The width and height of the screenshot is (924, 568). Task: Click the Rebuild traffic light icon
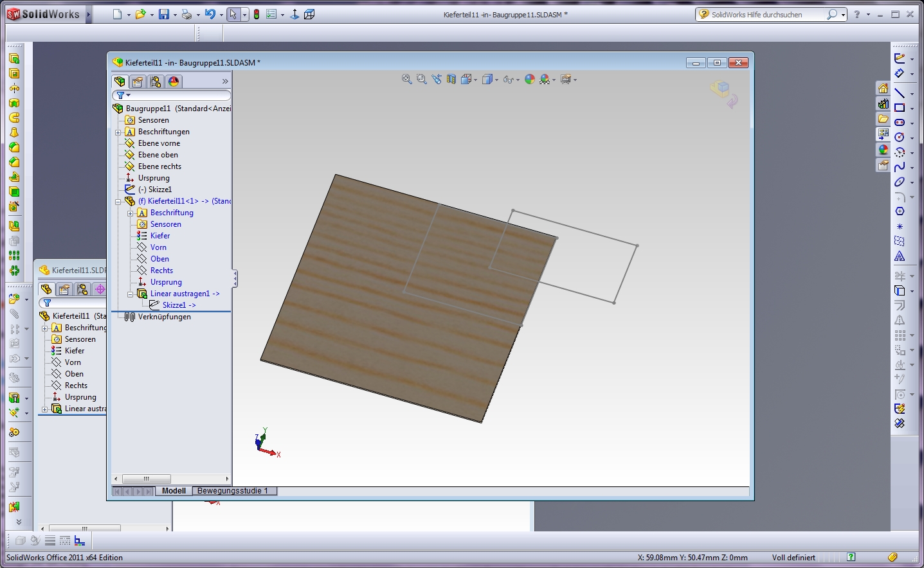click(256, 14)
